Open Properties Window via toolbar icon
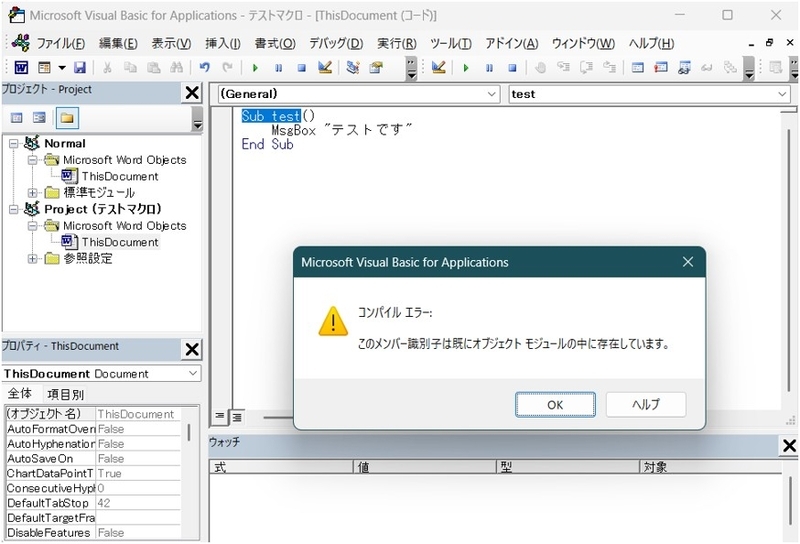The image size is (800, 544). (x=376, y=67)
